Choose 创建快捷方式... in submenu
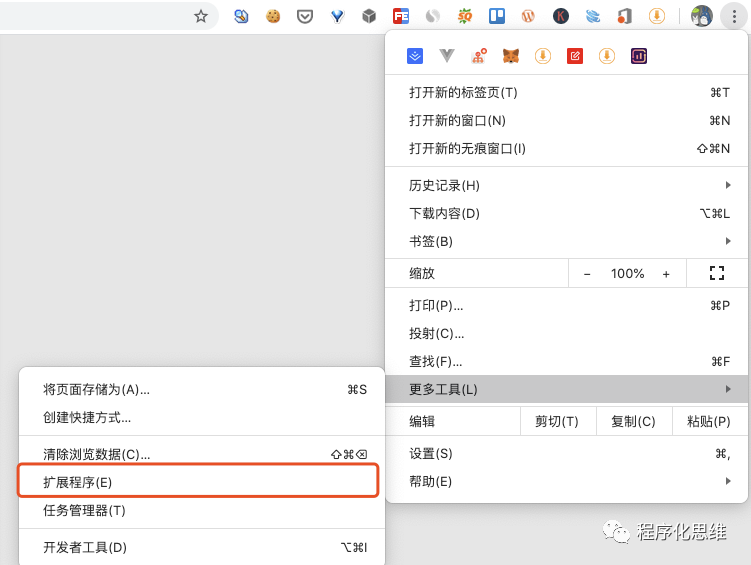The image size is (751, 565). tap(202, 418)
